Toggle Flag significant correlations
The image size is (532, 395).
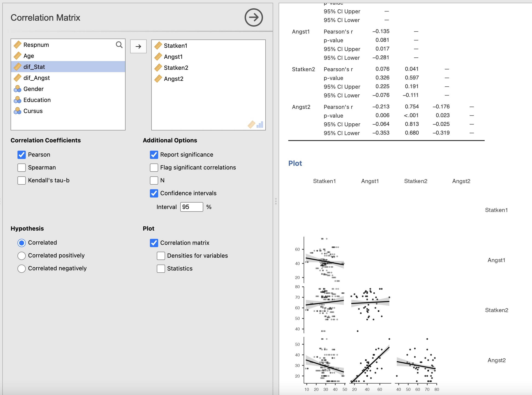pos(154,168)
